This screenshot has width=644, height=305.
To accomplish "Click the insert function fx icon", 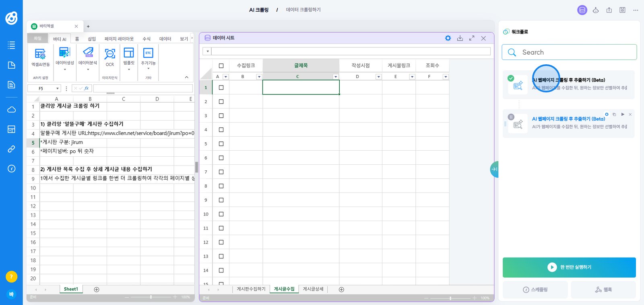I will pos(86,88).
